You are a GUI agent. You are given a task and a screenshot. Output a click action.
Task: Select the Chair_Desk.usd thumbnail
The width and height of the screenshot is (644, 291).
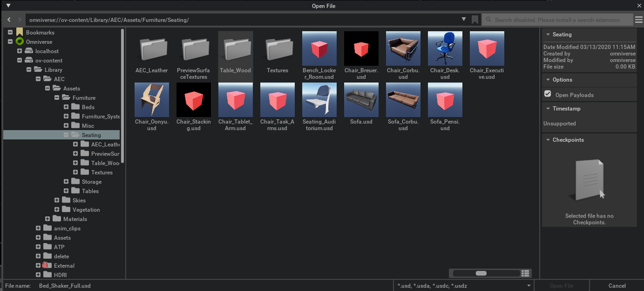[x=445, y=48]
